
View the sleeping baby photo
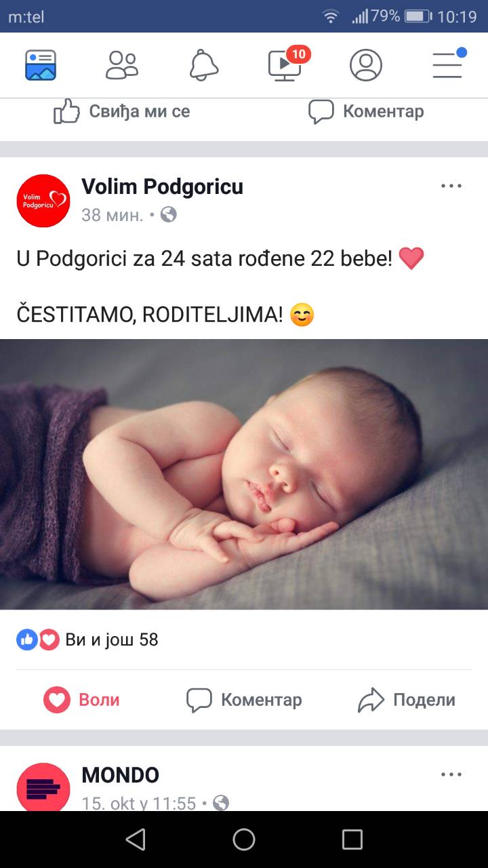[244, 474]
